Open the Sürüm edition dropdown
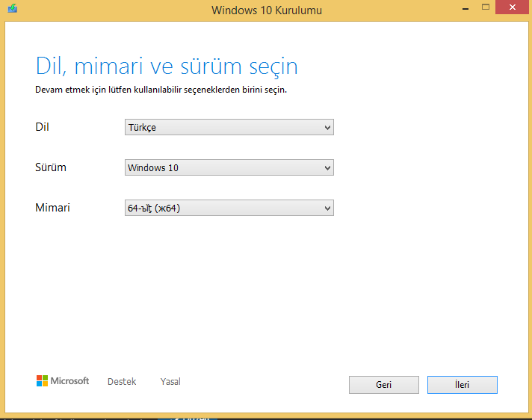 pyautogui.click(x=229, y=167)
